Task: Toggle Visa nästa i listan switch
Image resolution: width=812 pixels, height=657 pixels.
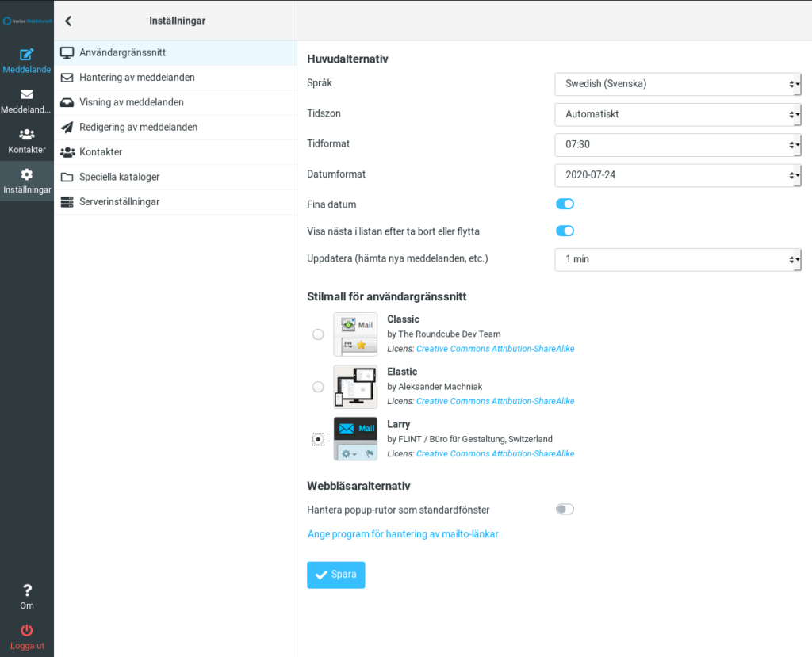Action: [565, 231]
